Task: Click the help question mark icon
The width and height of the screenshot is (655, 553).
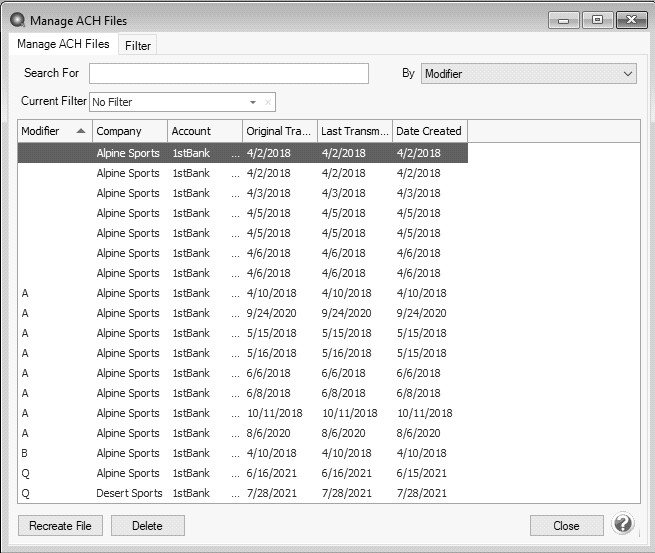Action: (623, 524)
